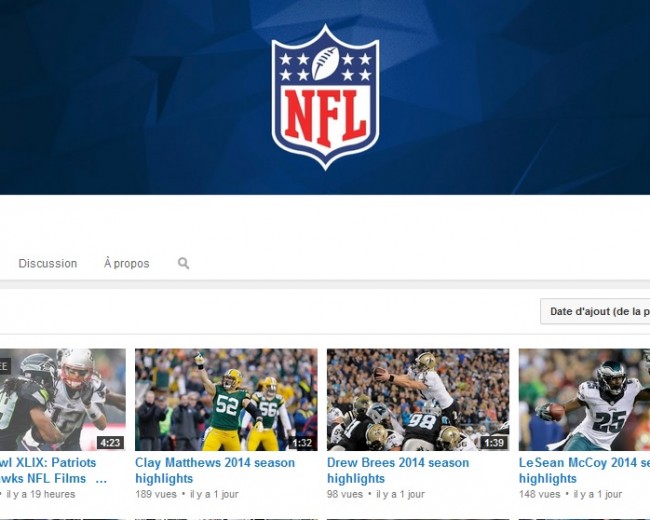Open Clay Matthews 2014 season highlights title
This screenshot has height=520, width=650.
[x=215, y=470]
